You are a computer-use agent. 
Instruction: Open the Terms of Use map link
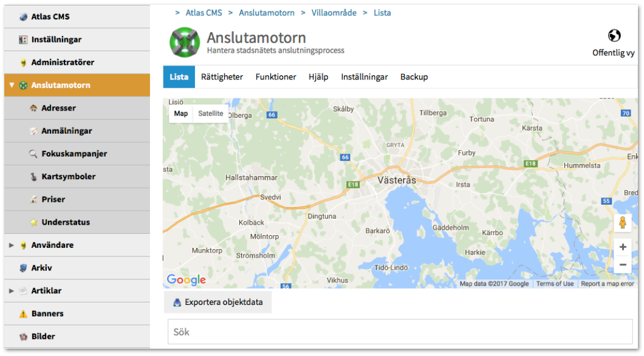555,284
